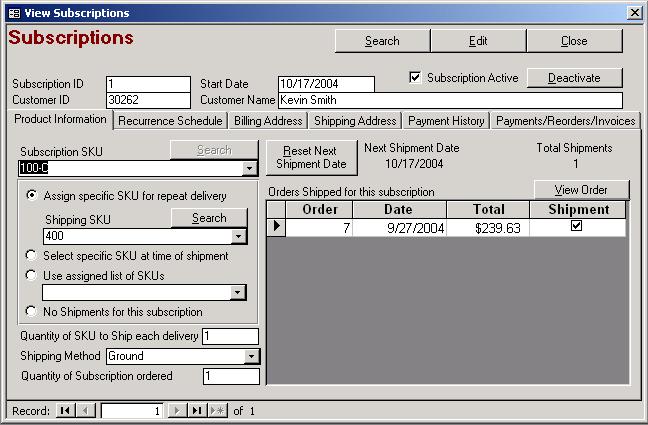Click the form icon in title bar
This screenshot has width=648, height=425.
pyautogui.click(x=13, y=13)
